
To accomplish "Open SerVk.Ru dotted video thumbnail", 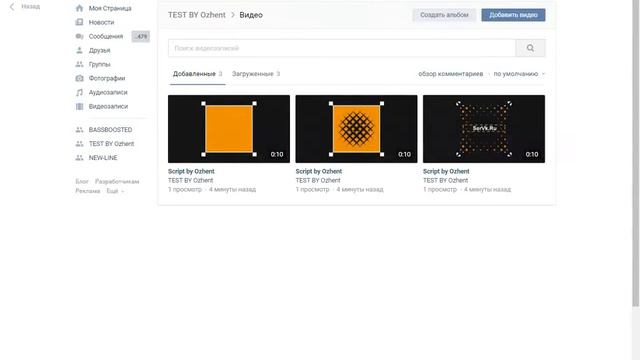I will pyautogui.click(x=484, y=129).
